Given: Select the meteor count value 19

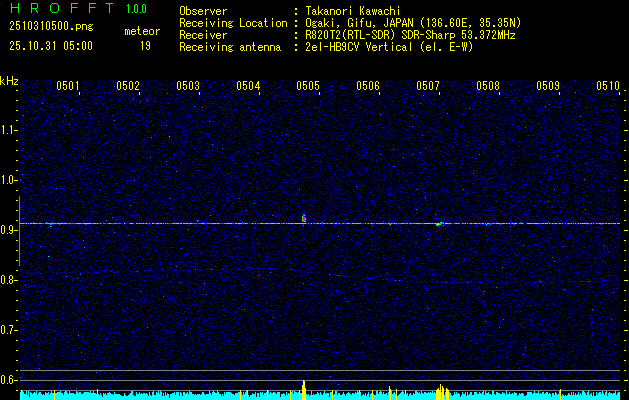Looking at the screenshot, I should click(x=145, y=46).
